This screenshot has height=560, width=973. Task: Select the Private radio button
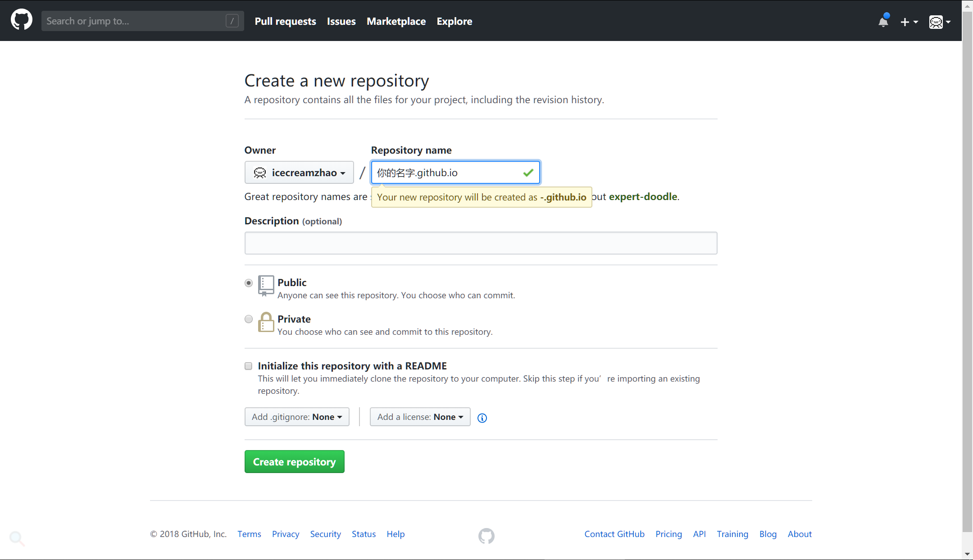point(248,319)
